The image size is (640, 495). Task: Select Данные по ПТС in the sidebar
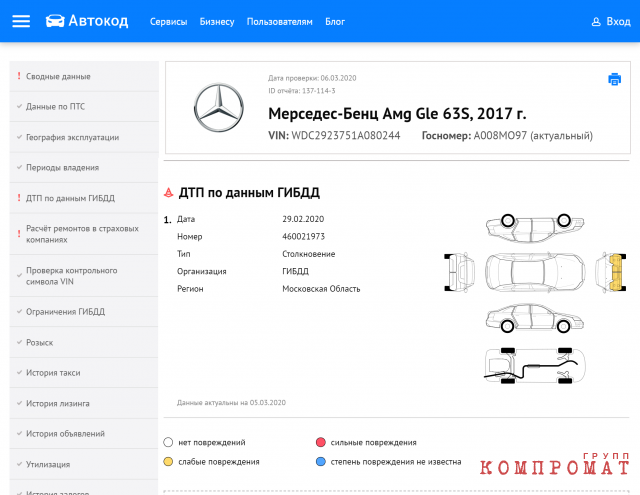pos(84,107)
